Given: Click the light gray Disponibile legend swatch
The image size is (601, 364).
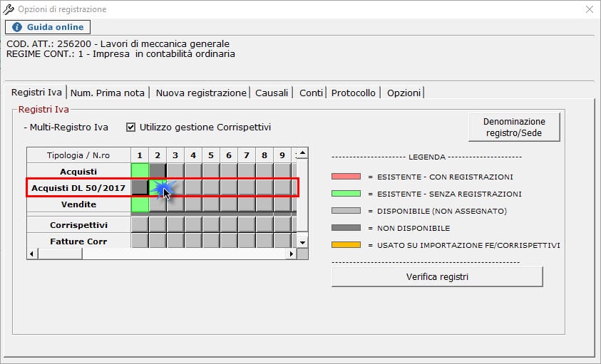Looking at the screenshot, I should pyautogui.click(x=346, y=211).
